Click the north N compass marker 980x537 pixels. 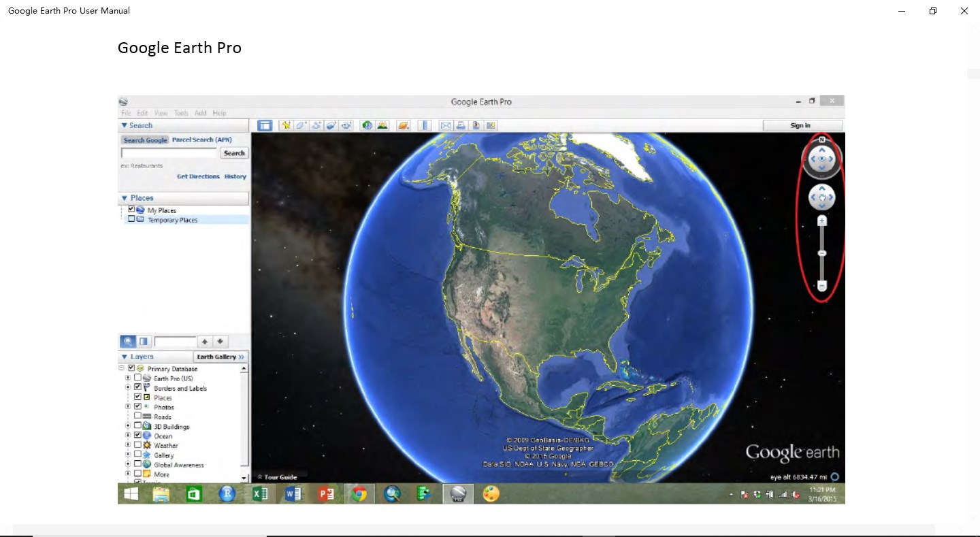pos(822,140)
